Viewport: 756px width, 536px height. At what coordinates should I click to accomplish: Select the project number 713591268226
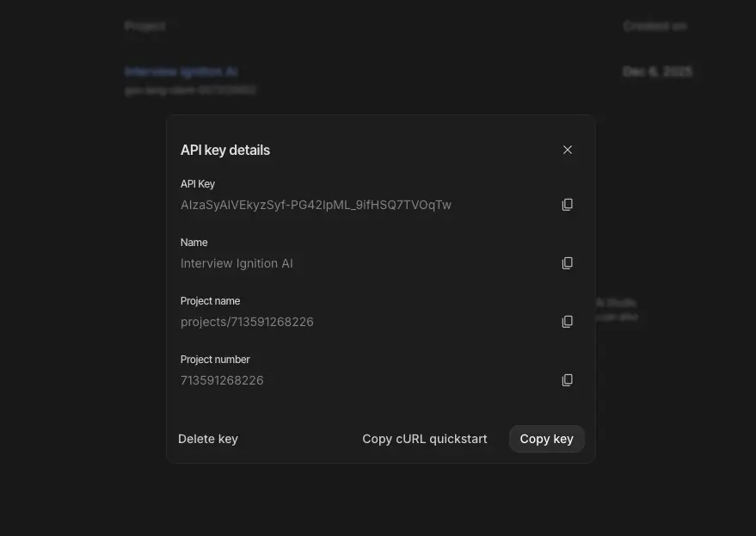(222, 380)
